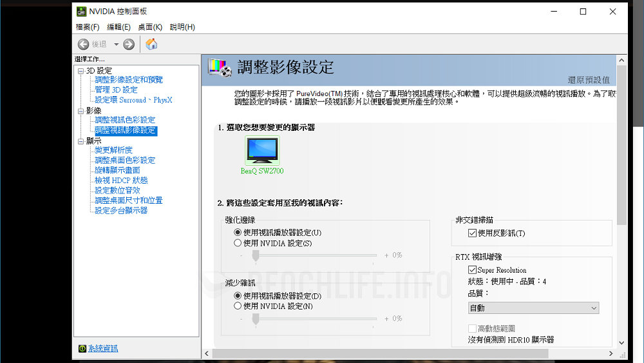This screenshot has height=363, width=644.
Task: Go to the Home page icon
Action: click(x=151, y=44)
